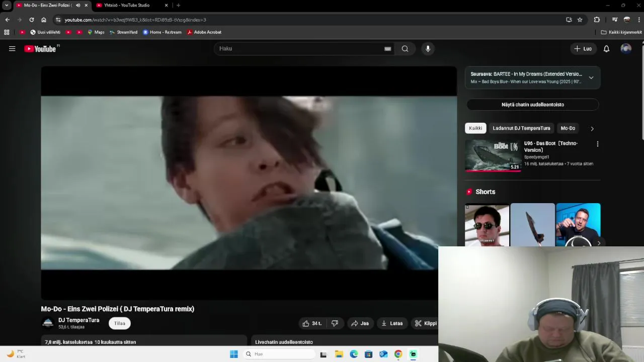
Task: View site information icon in address bar
Action: coord(58,20)
